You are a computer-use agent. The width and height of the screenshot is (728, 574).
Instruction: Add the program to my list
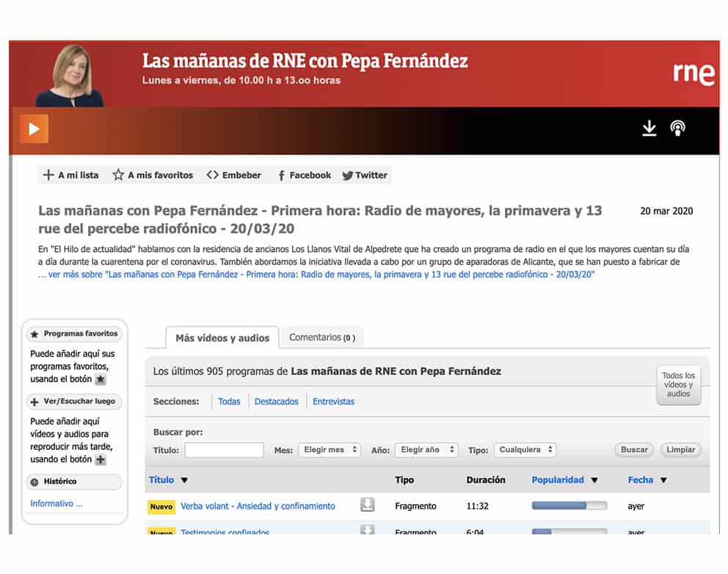(x=70, y=175)
